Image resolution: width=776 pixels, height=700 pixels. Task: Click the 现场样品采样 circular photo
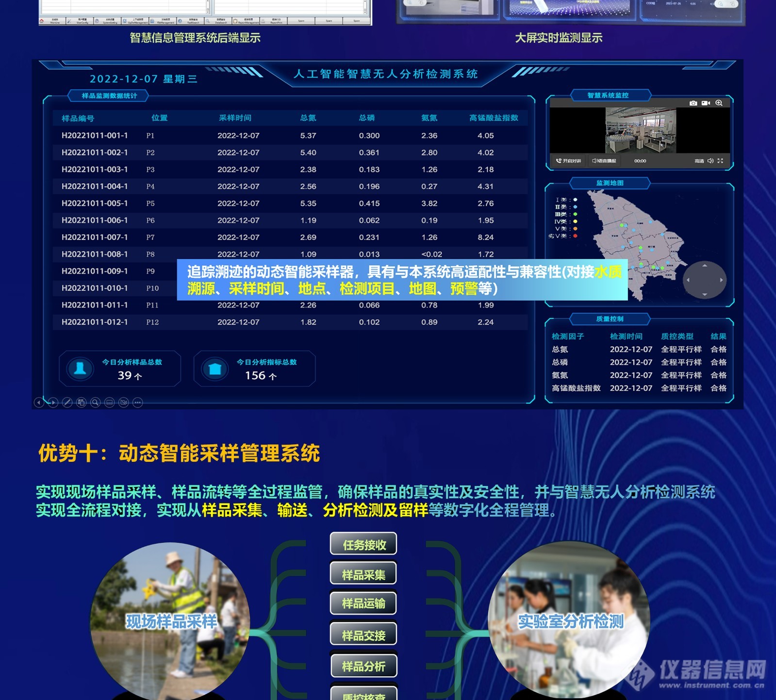pos(170,621)
